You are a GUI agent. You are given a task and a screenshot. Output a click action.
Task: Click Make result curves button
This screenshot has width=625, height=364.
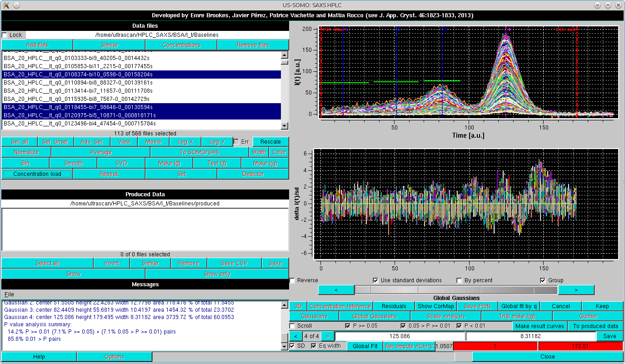tap(540, 326)
